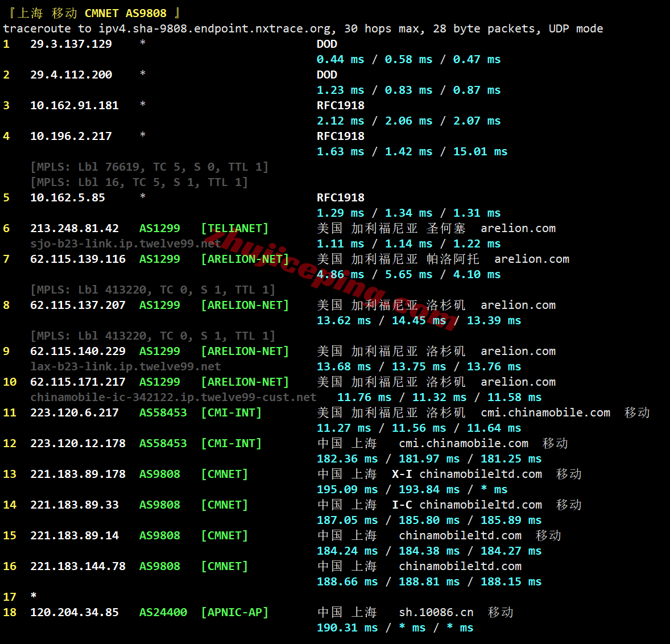
Task: Select hop 13 IP address 221.183.89.178
Action: [x=78, y=475]
